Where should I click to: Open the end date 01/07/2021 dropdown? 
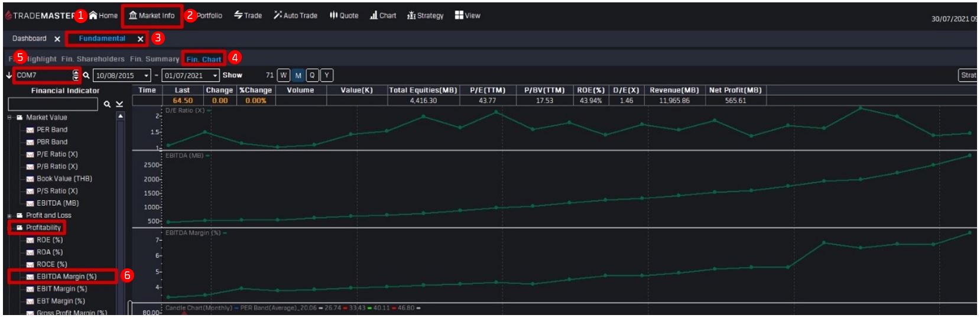point(215,76)
